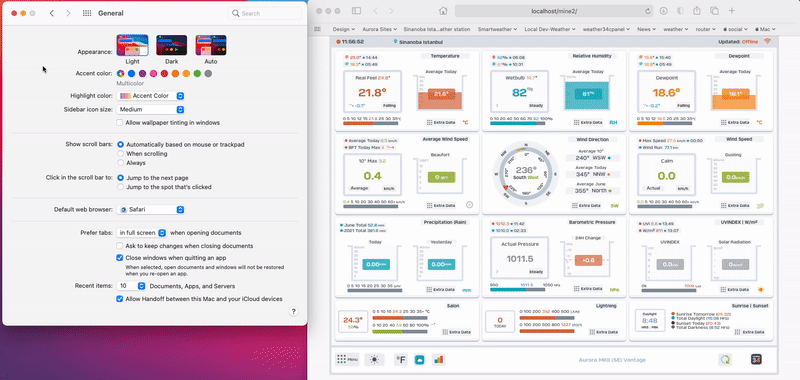Choose the Dark appearance thumbnail
The width and height of the screenshot is (800, 380).
[171, 45]
